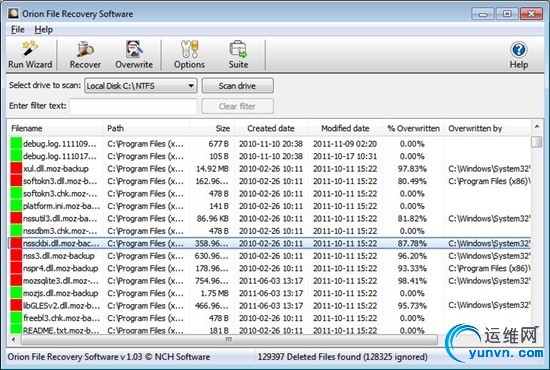Image resolution: width=550 pixels, height=370 pixels.
Task: Select the file debug.log.111109...
Action: [60, 144]
